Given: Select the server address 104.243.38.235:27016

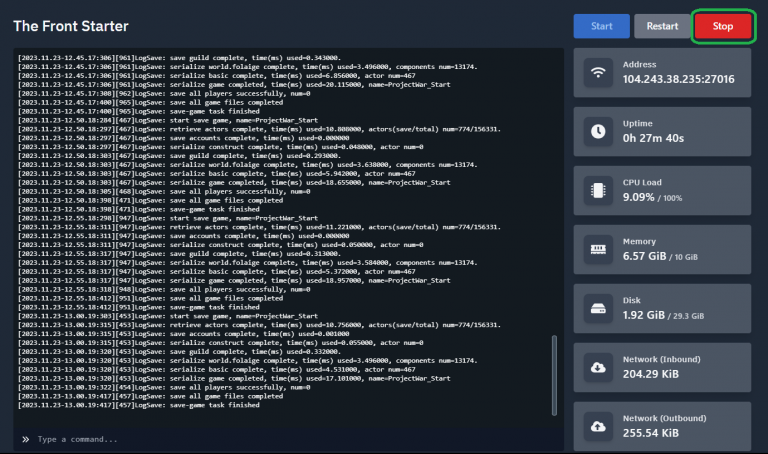Looking at the screenshot, I should click(678, 79).
